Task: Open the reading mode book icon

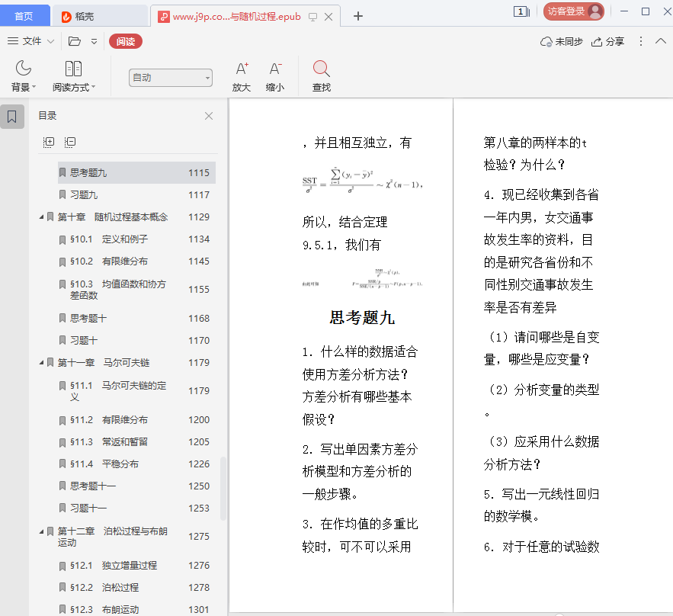Action: (x=73, y=69)
